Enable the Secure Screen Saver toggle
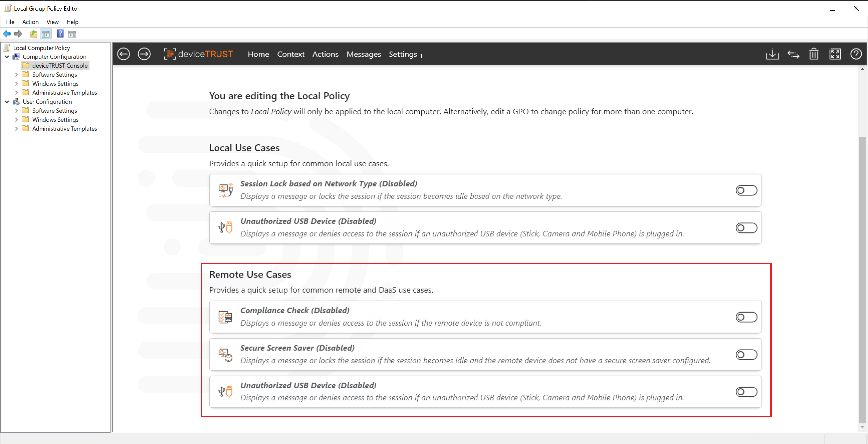Screen dimensions: 868x444 coord(746,355)
